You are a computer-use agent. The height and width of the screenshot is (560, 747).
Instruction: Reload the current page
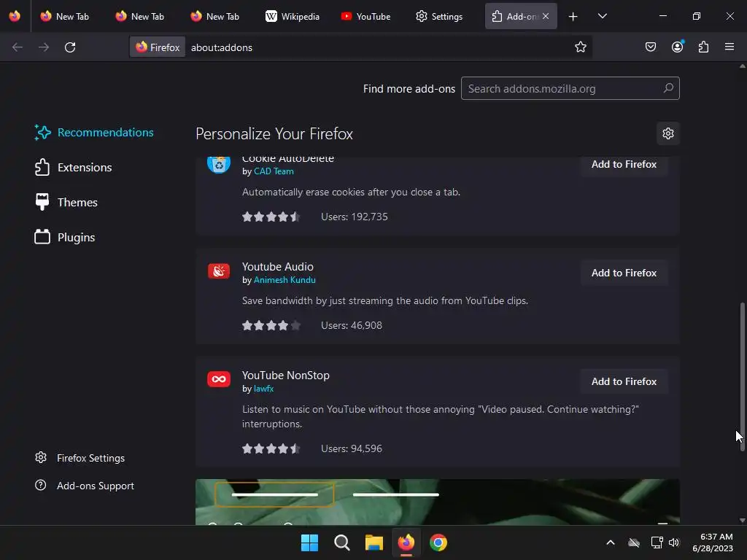[70, 47]
